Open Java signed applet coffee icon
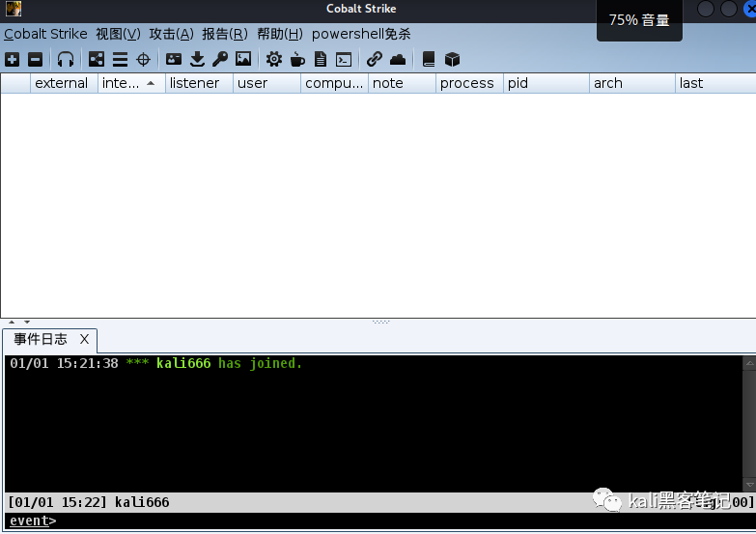 pos(297,59)
